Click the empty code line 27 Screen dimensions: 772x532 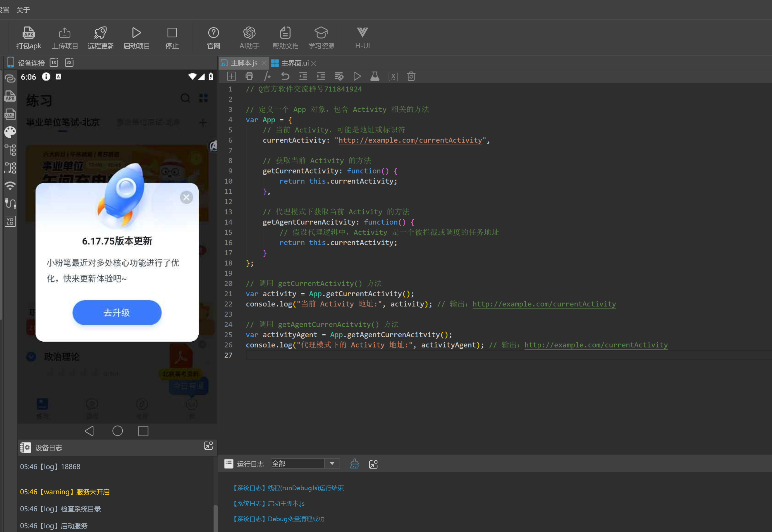509,355
